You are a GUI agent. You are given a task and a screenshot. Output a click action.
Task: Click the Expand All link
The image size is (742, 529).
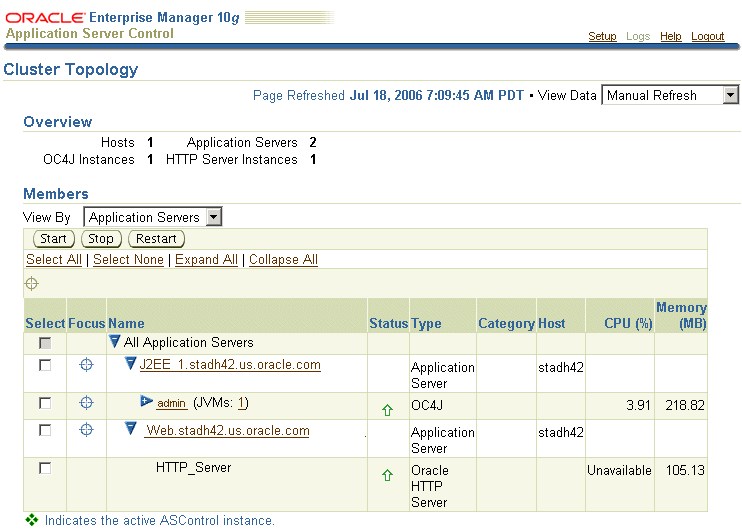click(x=206, y=259)
